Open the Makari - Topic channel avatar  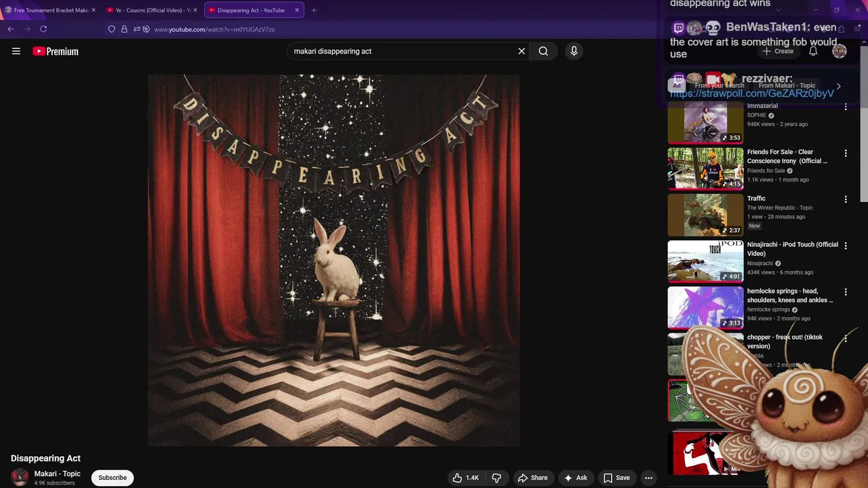tap(20, 477)
